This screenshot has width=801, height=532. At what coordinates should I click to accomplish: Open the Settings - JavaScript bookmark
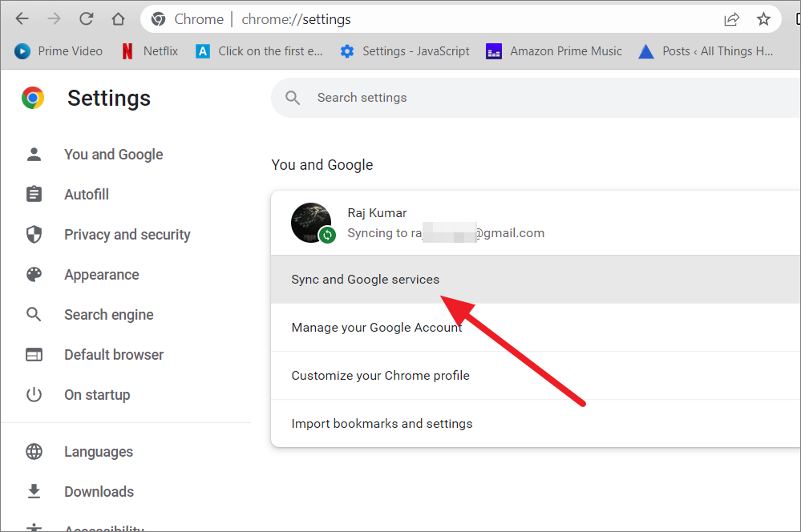tap(405, 51)
